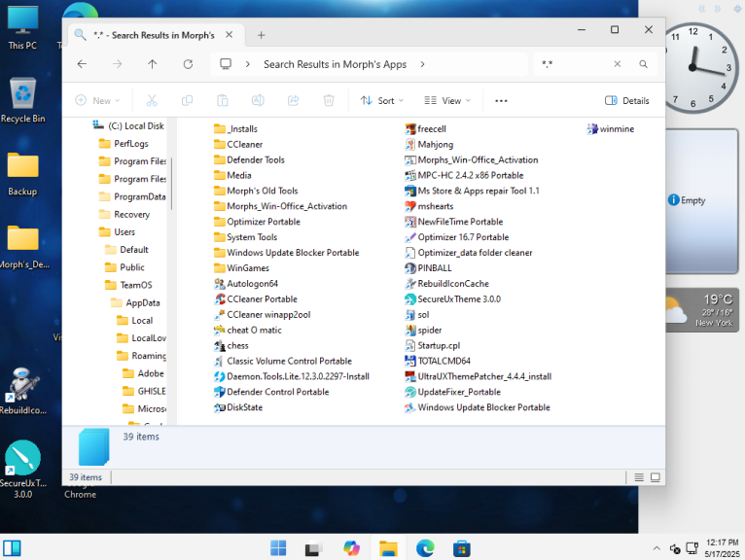Open the WinGames folder
This screenshot has height=560, width=745.
241,268
